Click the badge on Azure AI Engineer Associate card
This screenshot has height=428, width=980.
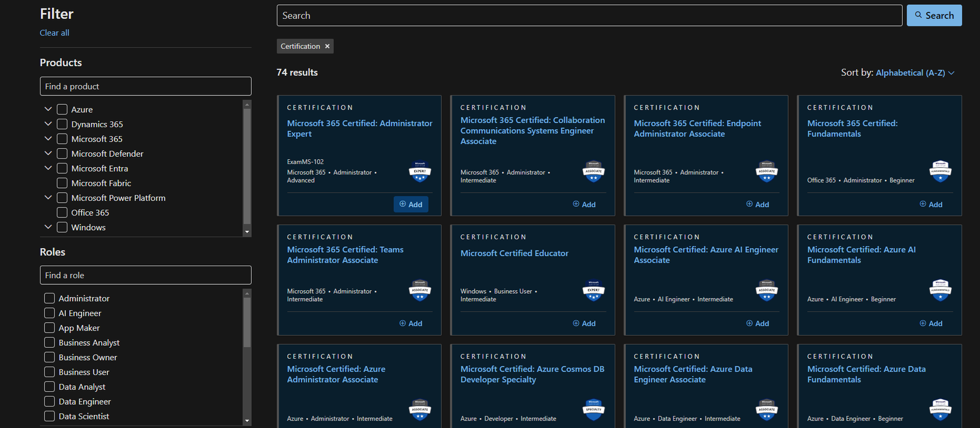point(766,291)
